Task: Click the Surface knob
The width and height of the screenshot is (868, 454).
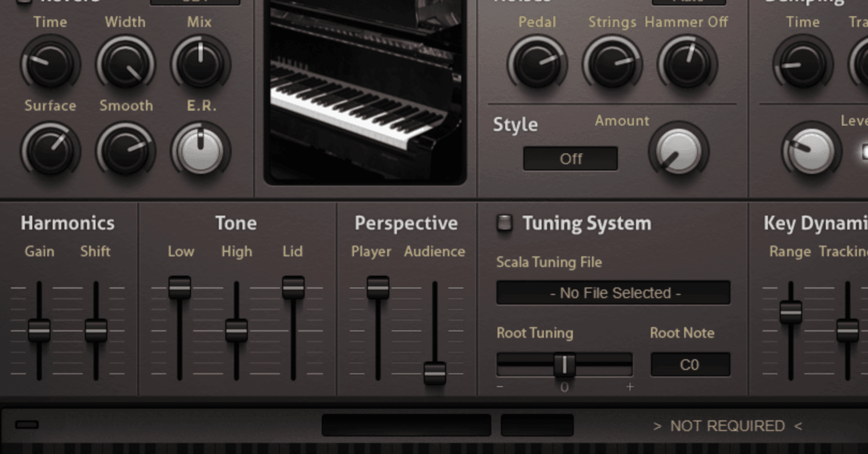Action: pyautogui.click(x=50, y=151)
